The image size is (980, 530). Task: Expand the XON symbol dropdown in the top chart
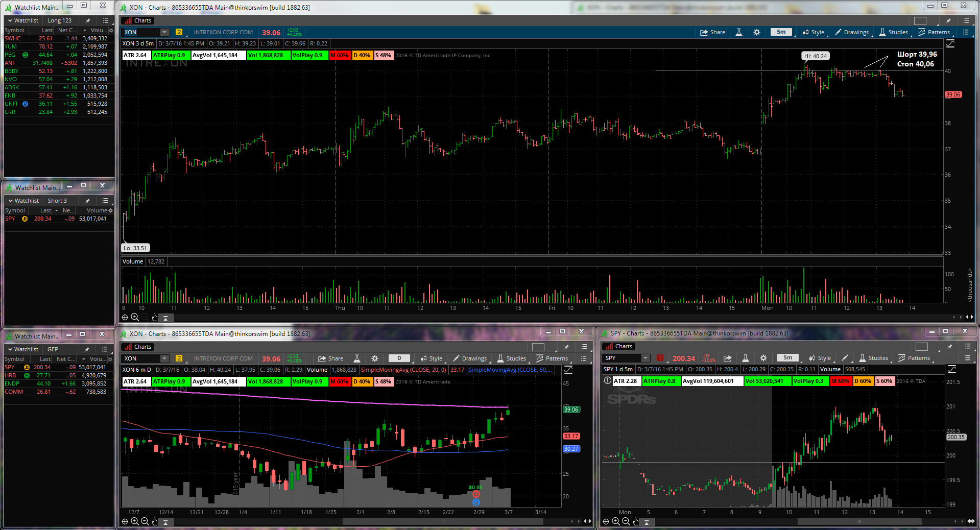(164, 32)
